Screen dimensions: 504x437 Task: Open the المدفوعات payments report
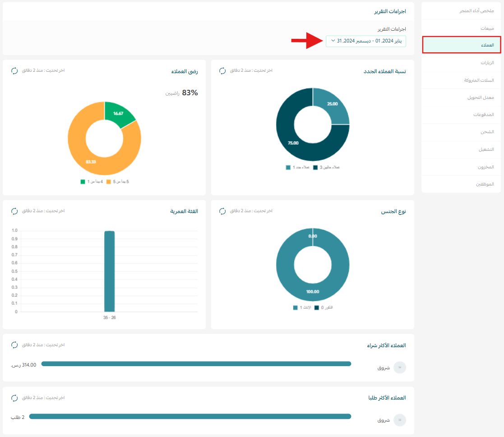pos(483,115)
